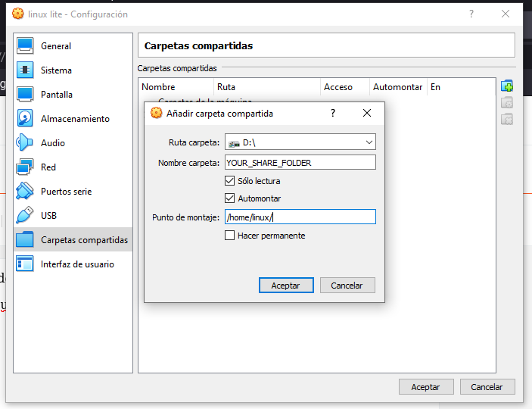
Task: Expand the Ruta carpeta dropdown arrow
Action: coord(369,142)
